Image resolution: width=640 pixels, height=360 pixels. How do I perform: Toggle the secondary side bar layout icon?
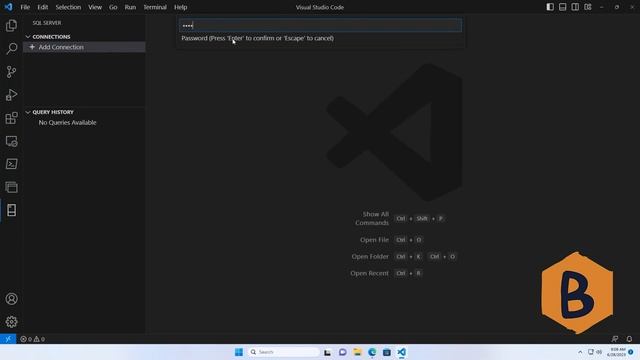575,7
